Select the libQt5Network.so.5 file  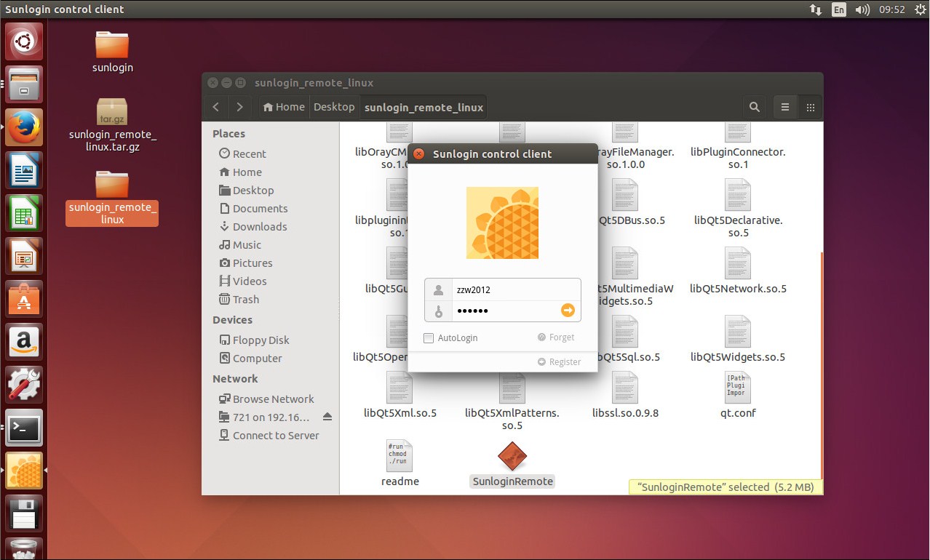tap(738, 271)
